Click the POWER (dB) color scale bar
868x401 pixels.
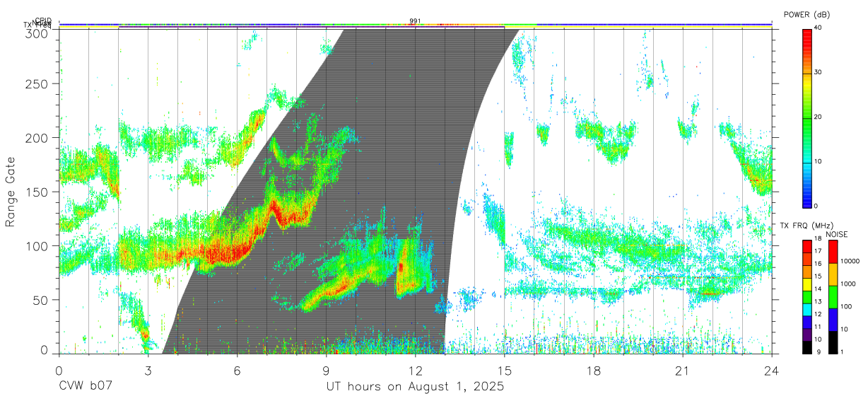coord(807,117)
